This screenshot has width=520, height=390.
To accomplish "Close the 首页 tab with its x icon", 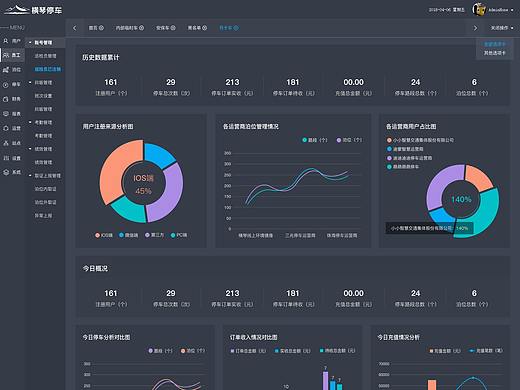I will click(x=101, y=28).
